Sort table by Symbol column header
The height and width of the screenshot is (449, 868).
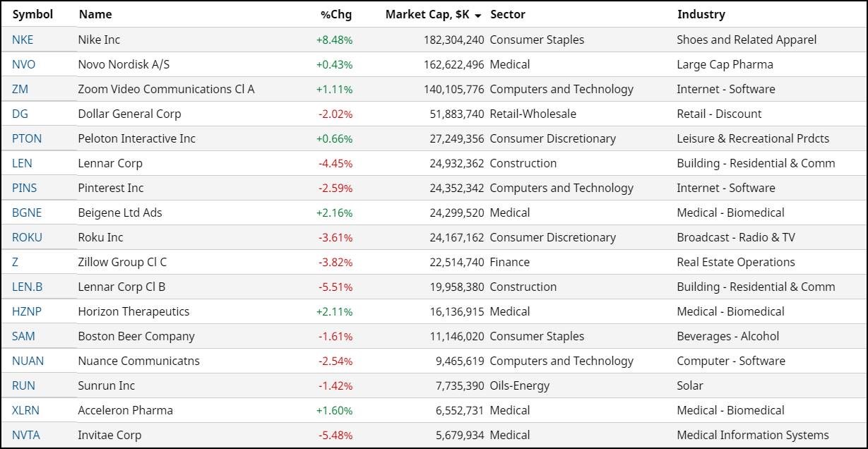32,14
